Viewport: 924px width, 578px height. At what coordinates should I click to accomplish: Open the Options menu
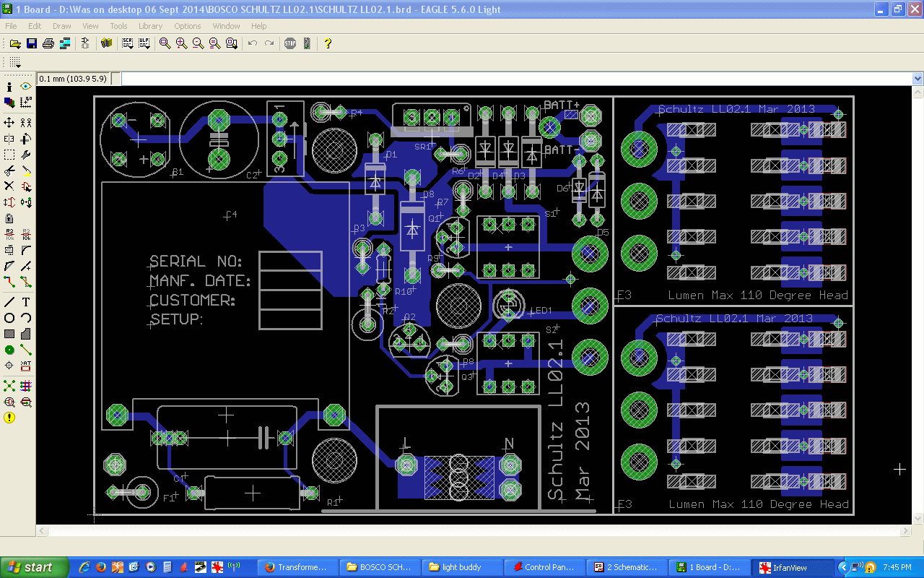[188, 26]
